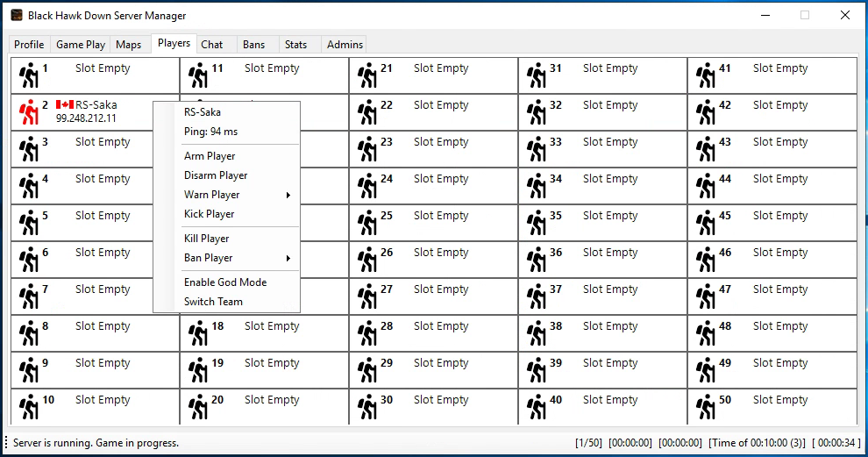Enable God Mode for RS-Saka
Image resolution: width=868 pixels, height=457 pixels.
click(x=226, y=282)
